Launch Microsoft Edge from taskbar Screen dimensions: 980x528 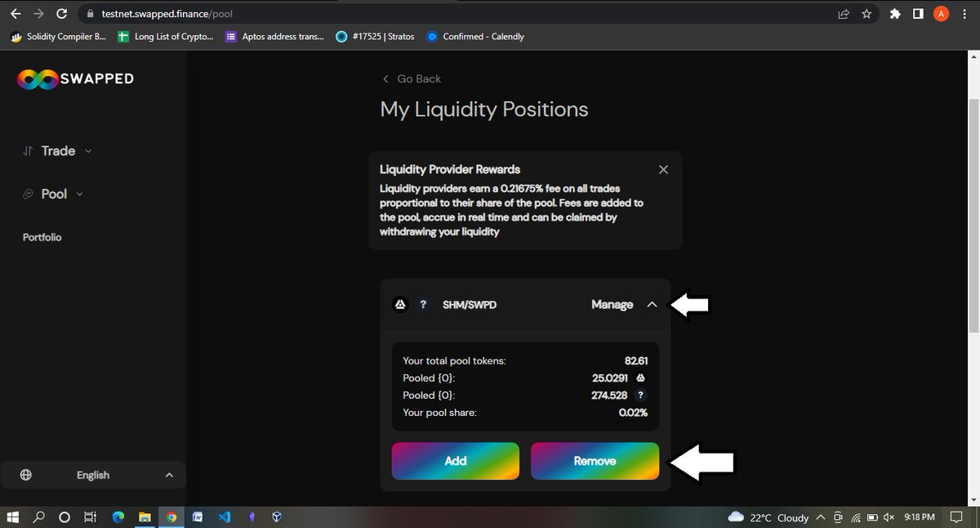[x=118, y=517]
